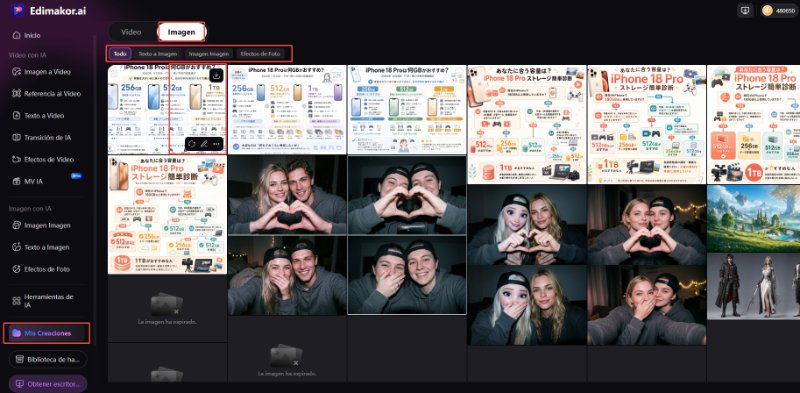Open the Inicio home page

(27, 36)
